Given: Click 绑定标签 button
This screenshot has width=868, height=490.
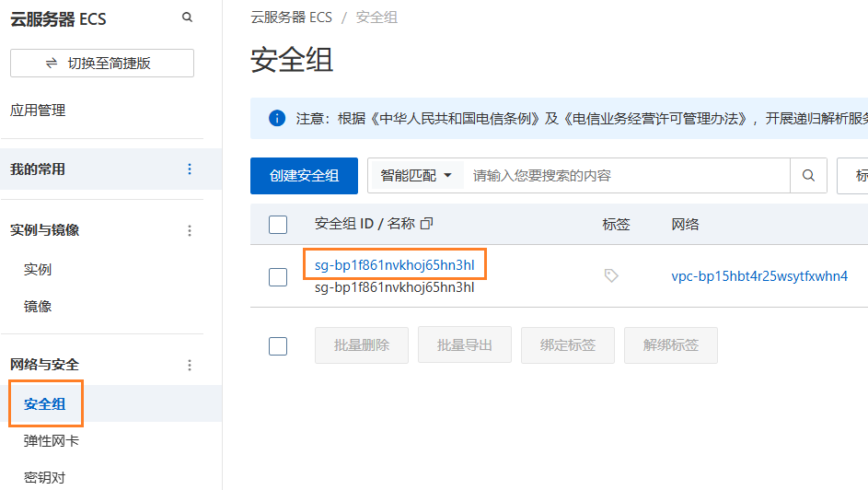Looking at the screenshot, I should click(x=567, y=345).
